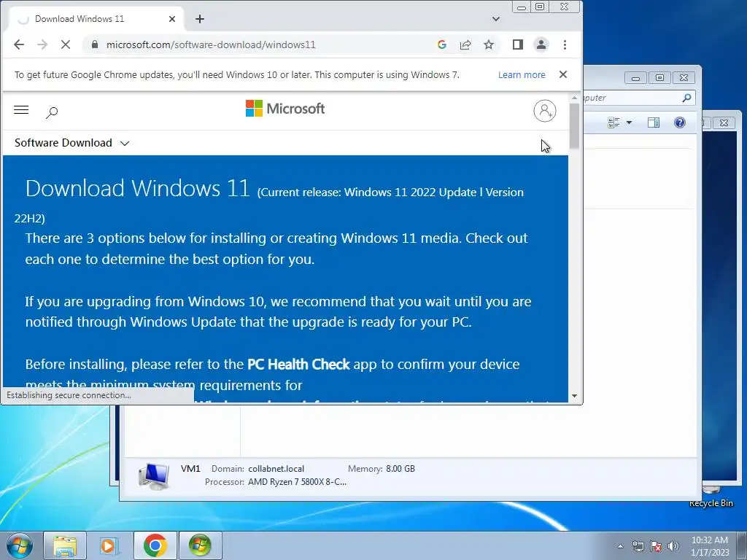Close the Download Windows 11 tab

172,19
